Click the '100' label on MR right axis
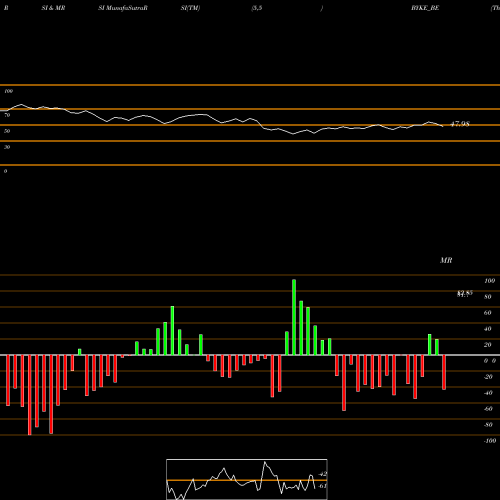The width and height of the screenshot is (500, 500). (490, 281)
